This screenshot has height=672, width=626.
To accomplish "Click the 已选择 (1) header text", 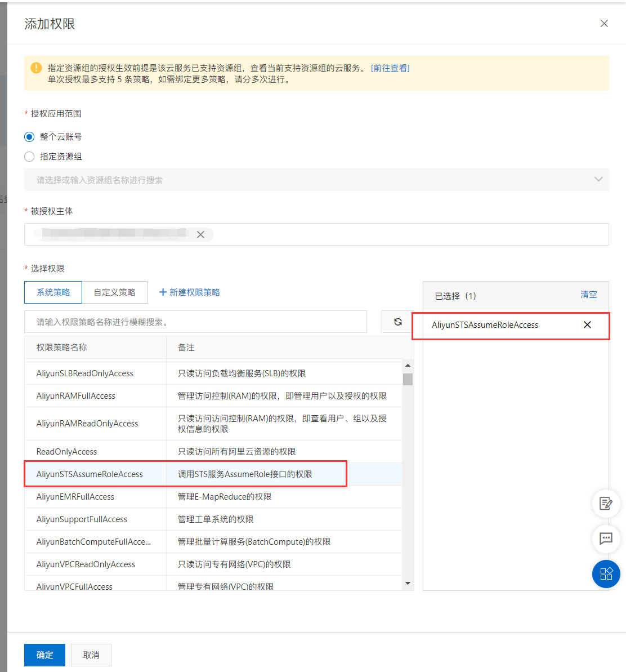I will [455, 296].
